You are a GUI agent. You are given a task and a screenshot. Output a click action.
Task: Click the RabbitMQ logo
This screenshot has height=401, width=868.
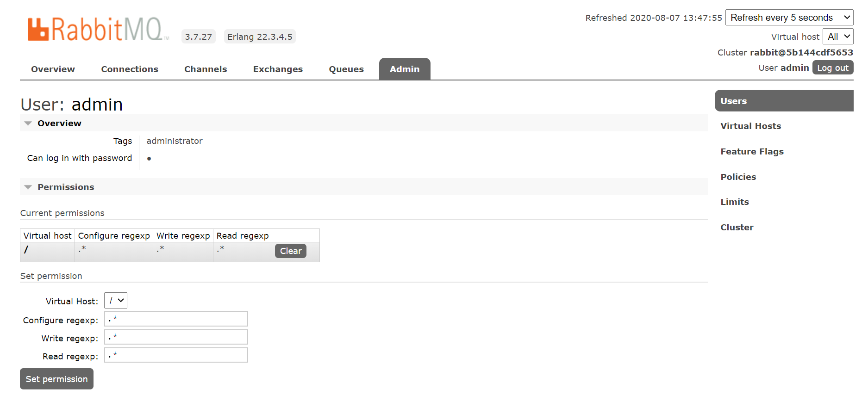coord(98,29)
